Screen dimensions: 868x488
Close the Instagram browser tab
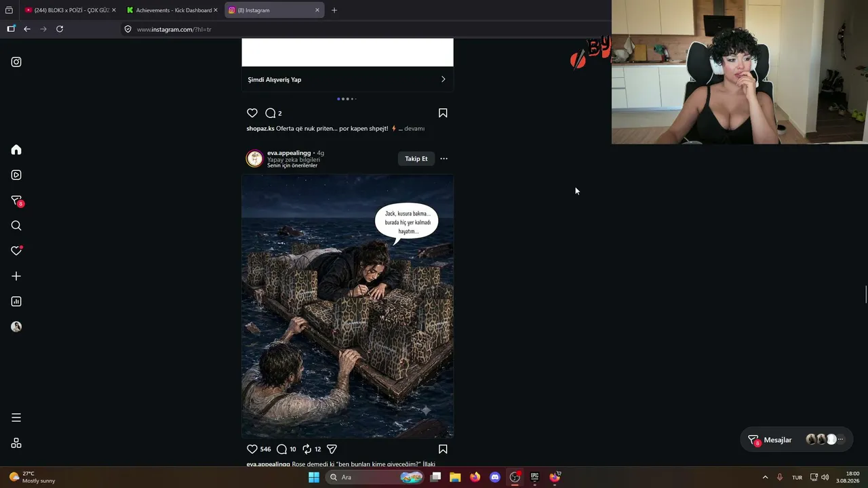pyautogui.click(x=317, y=10)
